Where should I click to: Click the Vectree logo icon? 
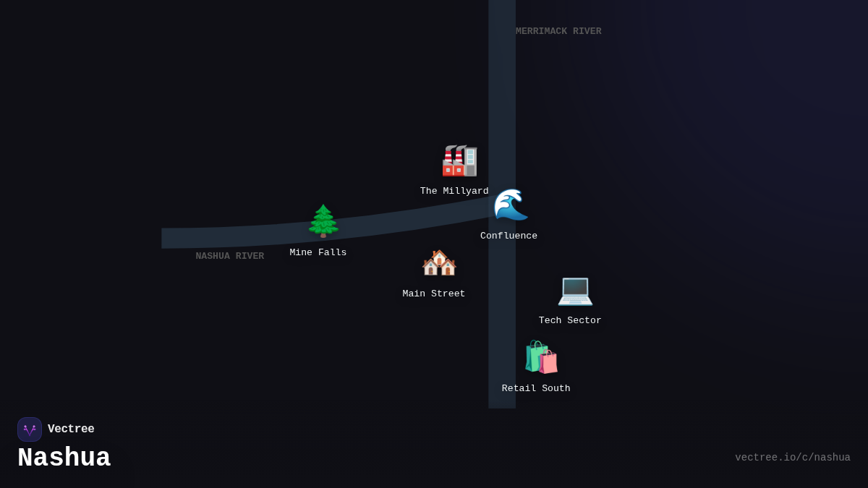point(30,429)
